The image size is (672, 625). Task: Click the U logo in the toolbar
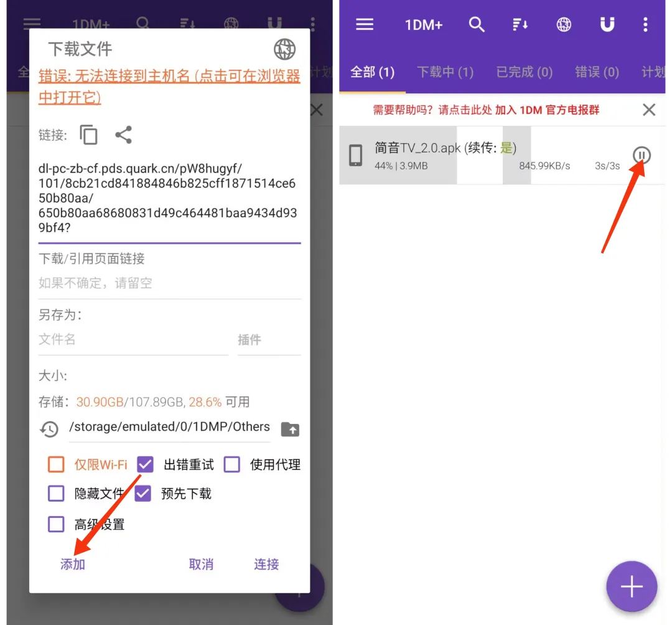[x=607, y=25]
